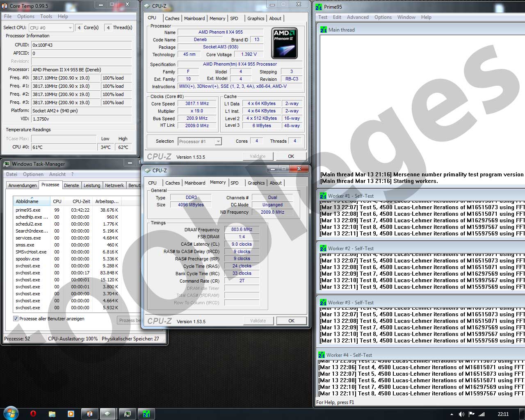Sort processes by CPU-Zeit column header
Screen dimensions: 525x420
[78, 201]
